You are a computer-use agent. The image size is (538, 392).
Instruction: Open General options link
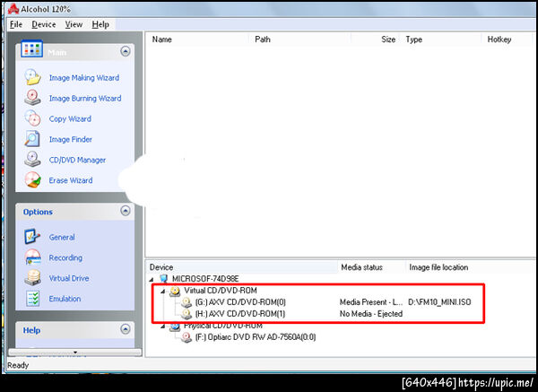(62, 237)
